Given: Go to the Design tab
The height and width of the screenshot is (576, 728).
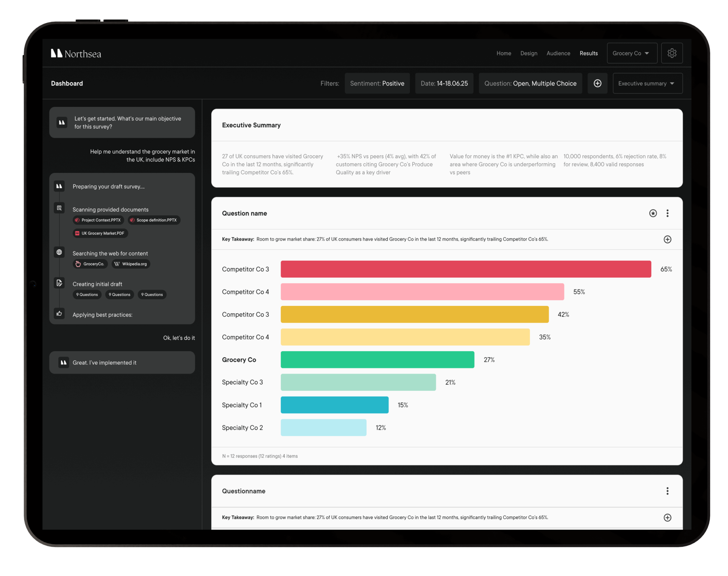Looking at the screenshot, I should [x=529, y=53].
